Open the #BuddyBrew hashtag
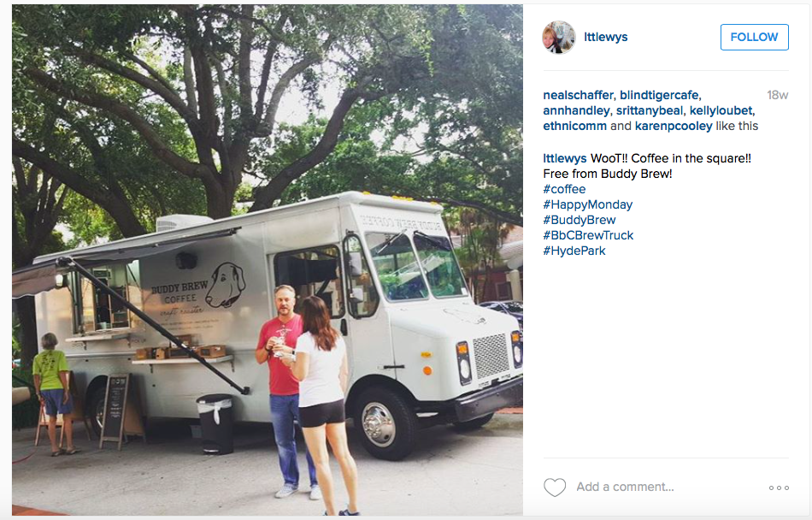This screenshot has height=520, width=812. (580, 220)
